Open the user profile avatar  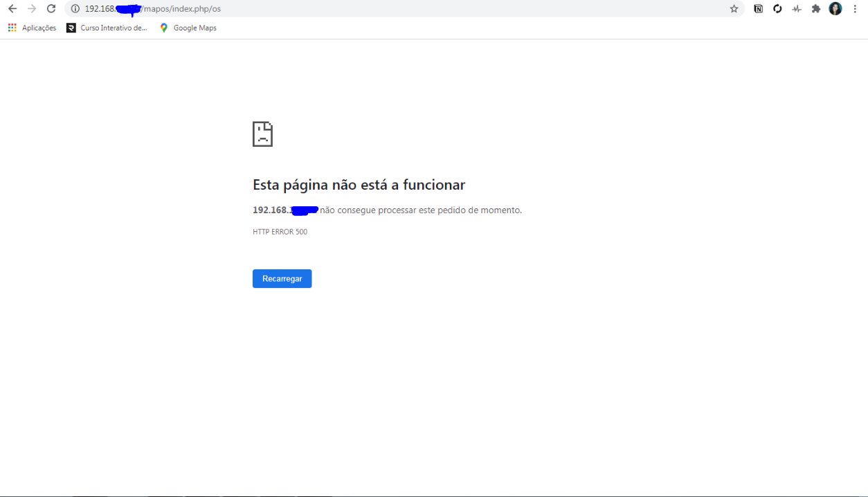835,9
